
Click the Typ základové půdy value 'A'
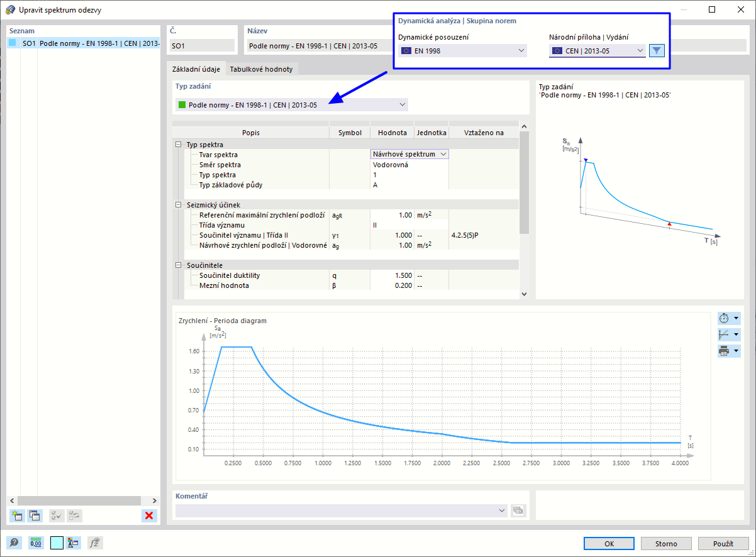coord(375,185)
